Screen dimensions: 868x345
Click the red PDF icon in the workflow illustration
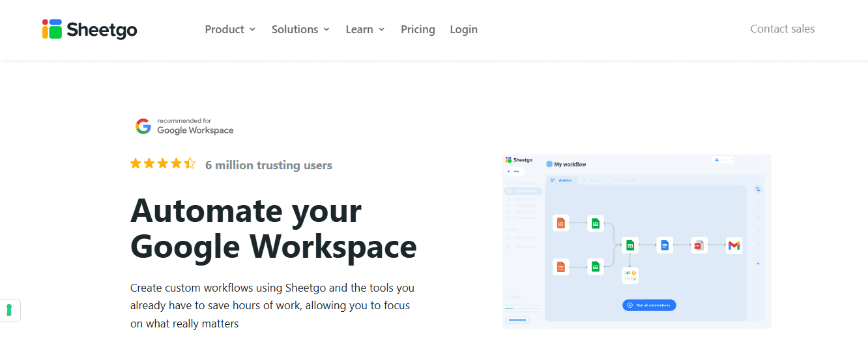tap(699, 245)
